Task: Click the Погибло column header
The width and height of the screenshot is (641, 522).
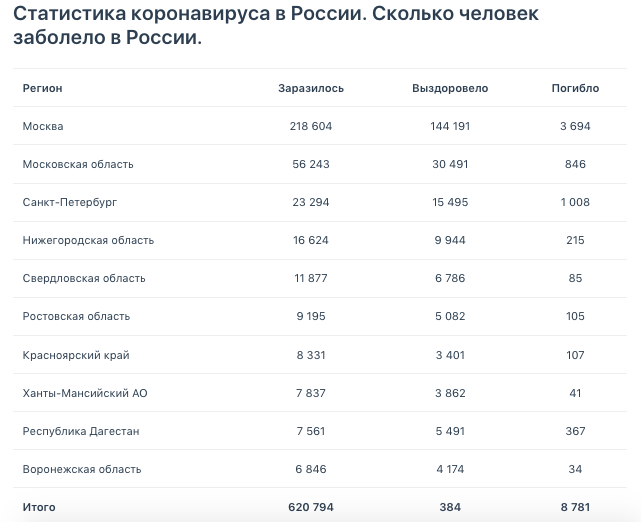Action: coord(575,88)
